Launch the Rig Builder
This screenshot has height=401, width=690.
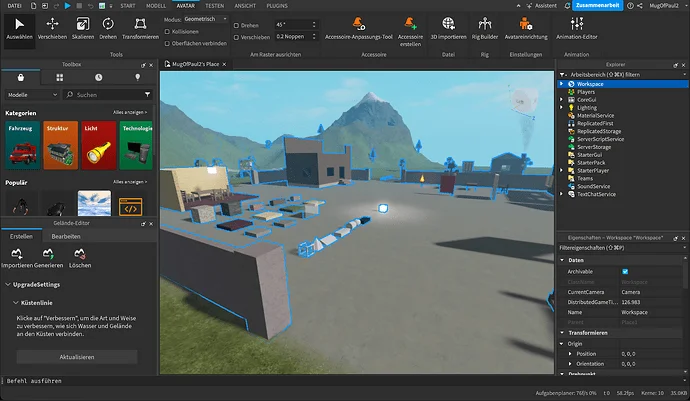(x=484, y=29)
